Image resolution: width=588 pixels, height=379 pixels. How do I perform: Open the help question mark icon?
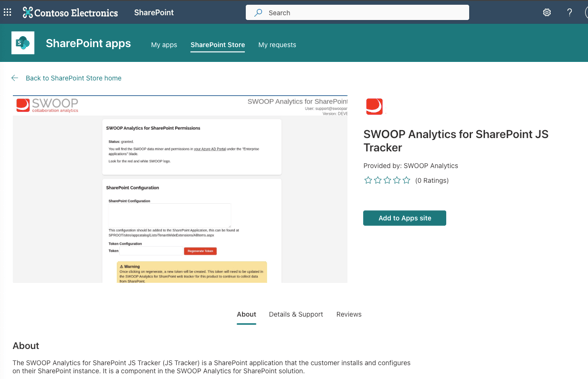(569, 12)
